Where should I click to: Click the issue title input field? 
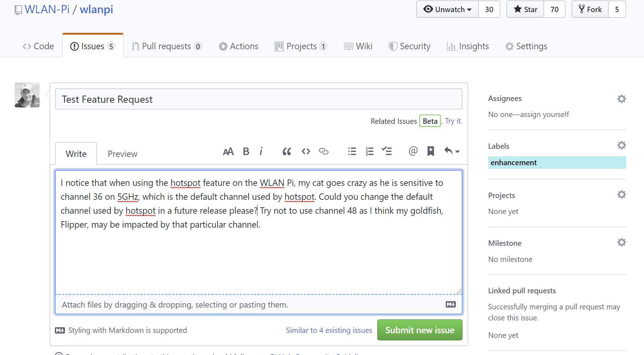[x=259, y=99]
